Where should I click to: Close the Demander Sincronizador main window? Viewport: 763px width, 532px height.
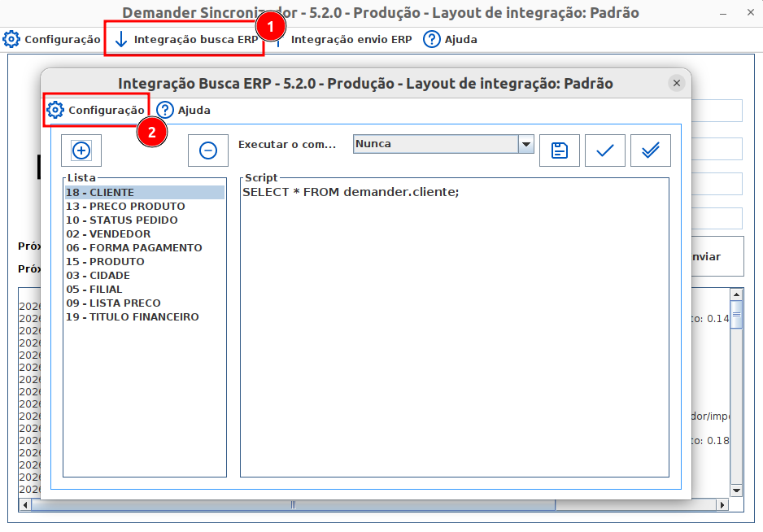coord(750,13)
